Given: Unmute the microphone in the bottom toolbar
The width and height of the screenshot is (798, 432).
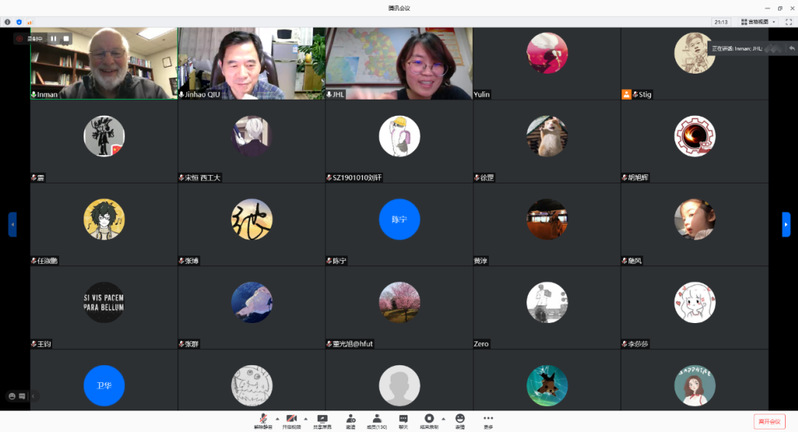Looking at the screenshot, I should pyautogui.click(x=263, y=419).
